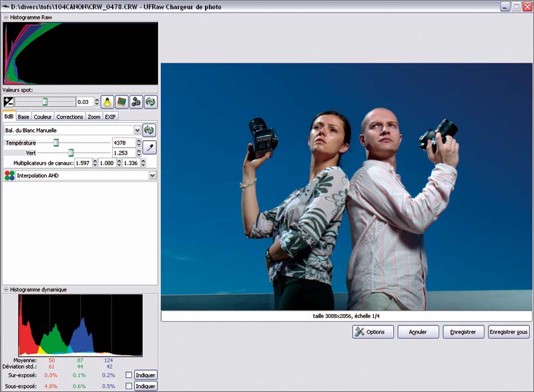Click the RGB dots interpolation icon
Screen dimensions: 534x392
(9, 175)
